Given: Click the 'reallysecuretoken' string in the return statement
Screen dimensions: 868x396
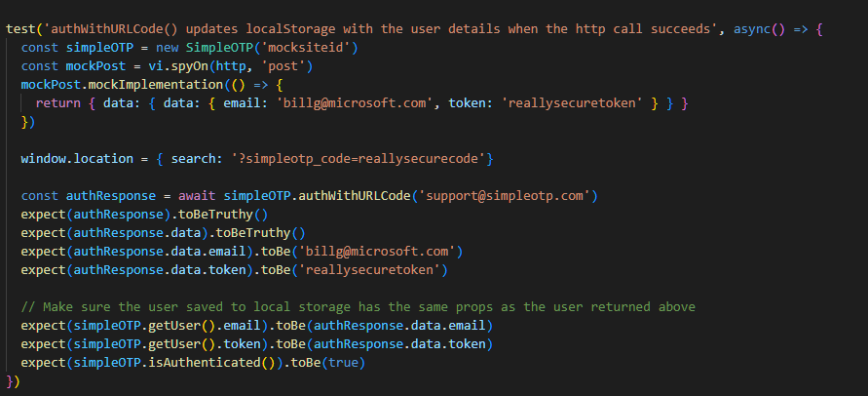Looking at the screenshot, I should pyautogui.click(x=559, y=103).
